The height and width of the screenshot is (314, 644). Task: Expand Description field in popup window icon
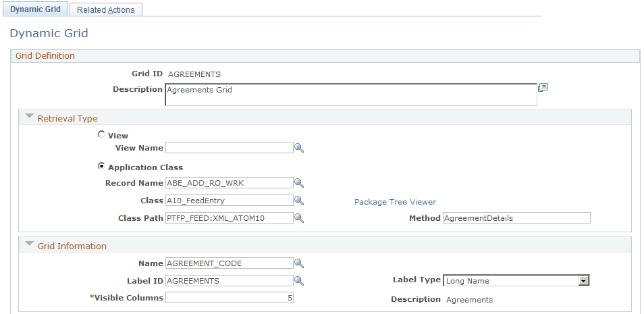click(543, 88)
